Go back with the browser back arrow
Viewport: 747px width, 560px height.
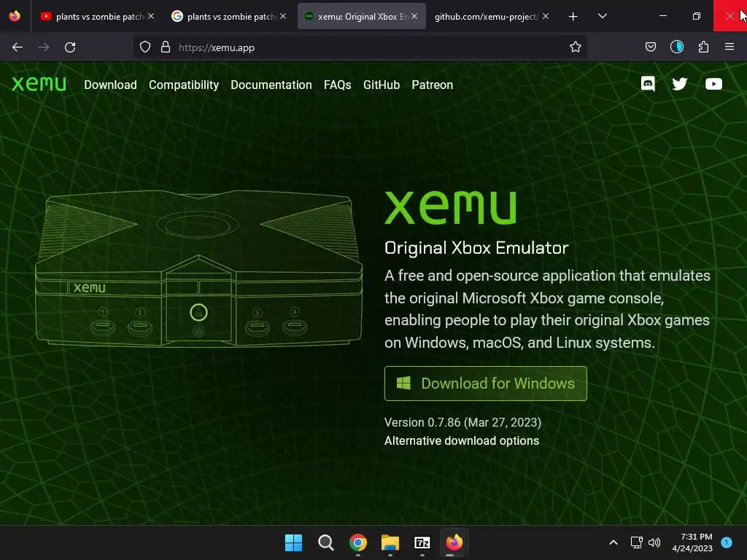18,47
